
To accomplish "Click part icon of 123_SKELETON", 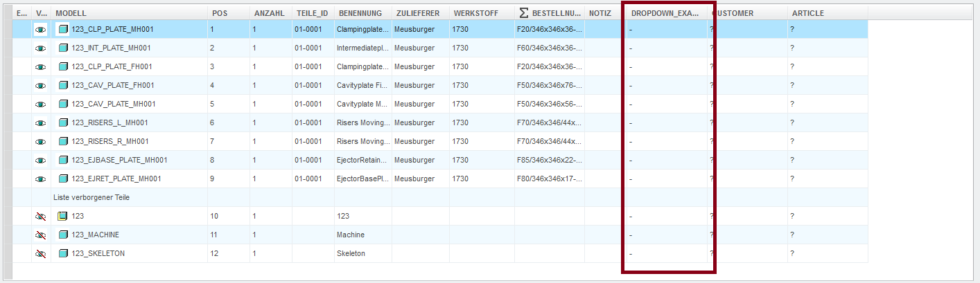I will coord(63,253).
